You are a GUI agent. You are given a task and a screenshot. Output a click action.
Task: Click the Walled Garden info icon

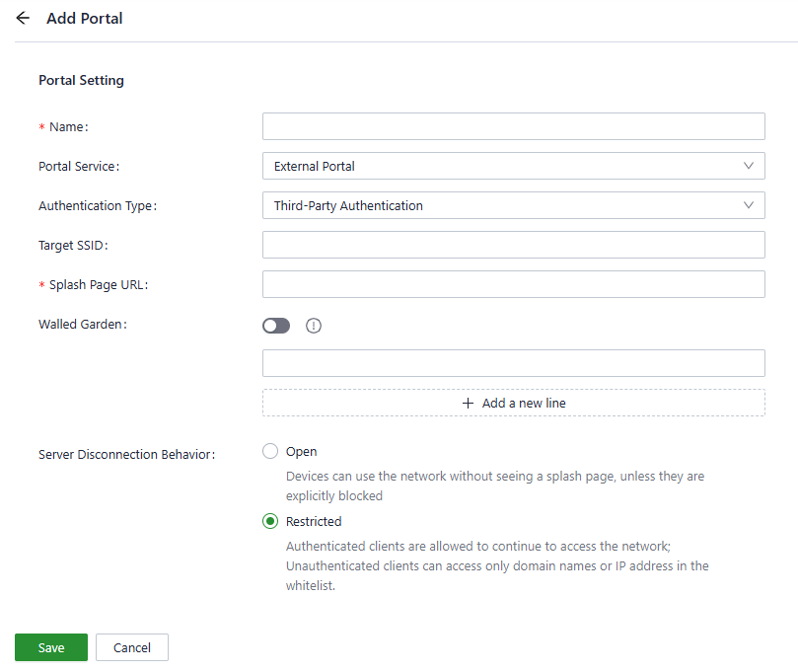coord(314,326)
